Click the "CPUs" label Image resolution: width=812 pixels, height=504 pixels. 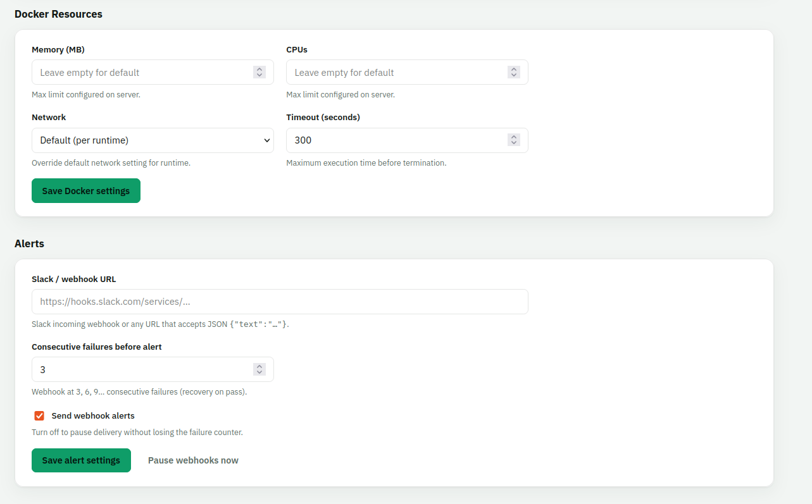point(297,49)
